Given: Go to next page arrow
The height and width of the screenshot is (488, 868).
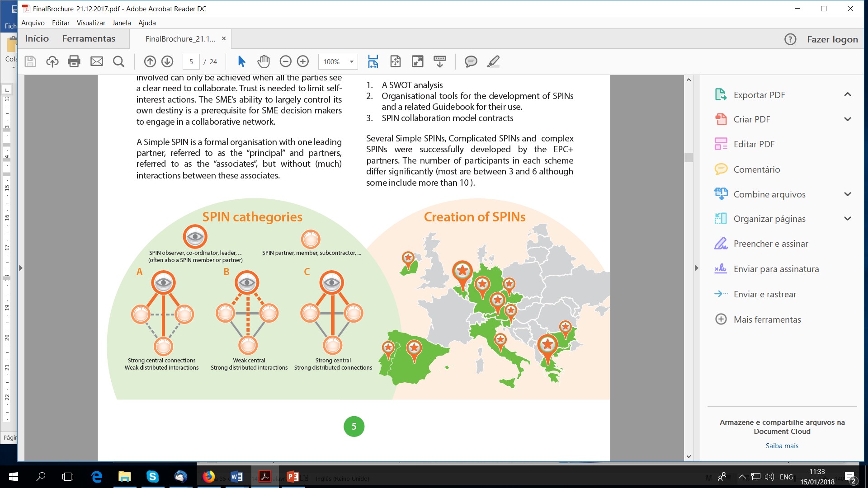Looking at the screenshot, I should (x=167, y=61).
